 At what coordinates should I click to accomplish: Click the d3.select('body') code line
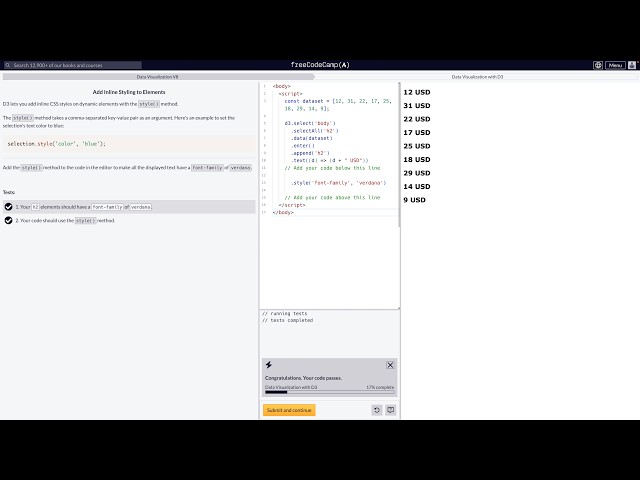click(310, 123)
